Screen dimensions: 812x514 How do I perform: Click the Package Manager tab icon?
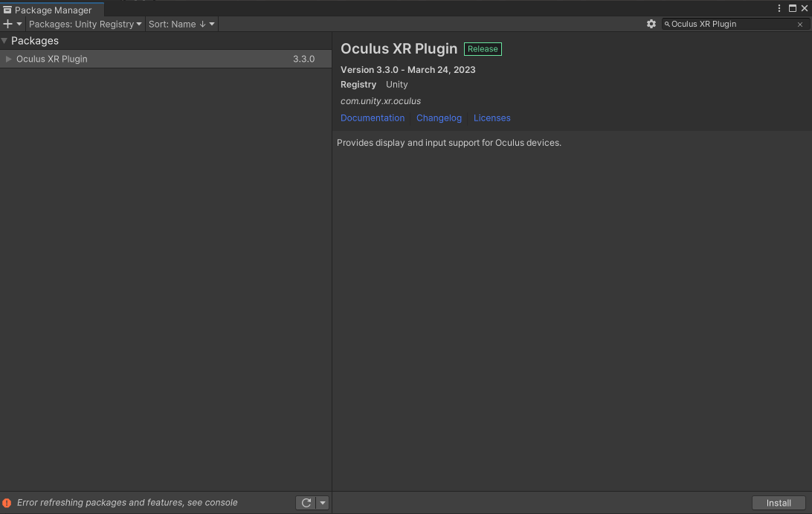coord(7,10)
